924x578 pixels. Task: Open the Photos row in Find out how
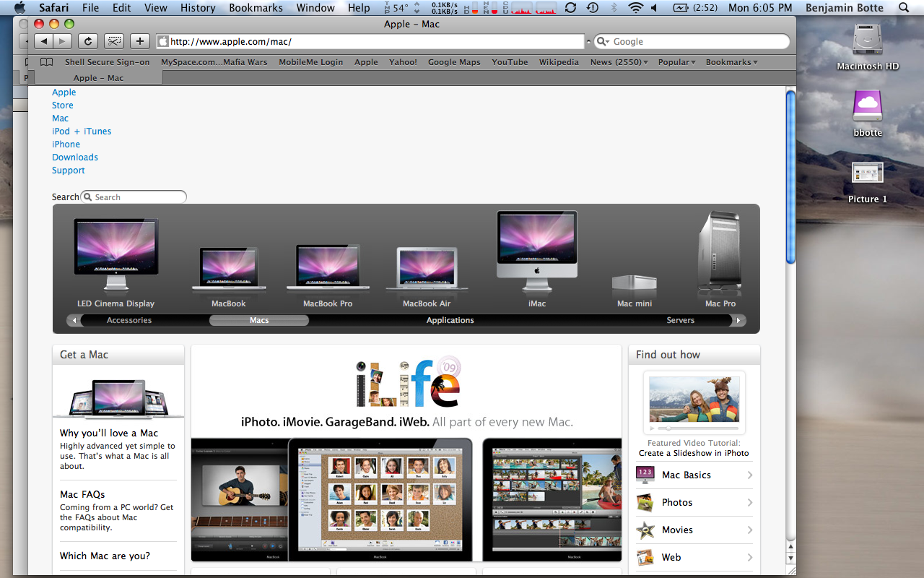[x=694, y=502]
